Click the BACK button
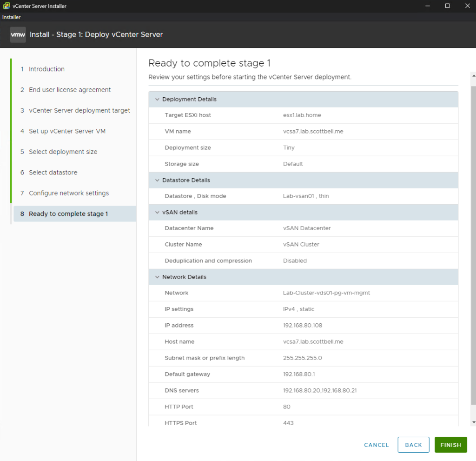Viewport: 476px width, 461px height. point(413,445)
